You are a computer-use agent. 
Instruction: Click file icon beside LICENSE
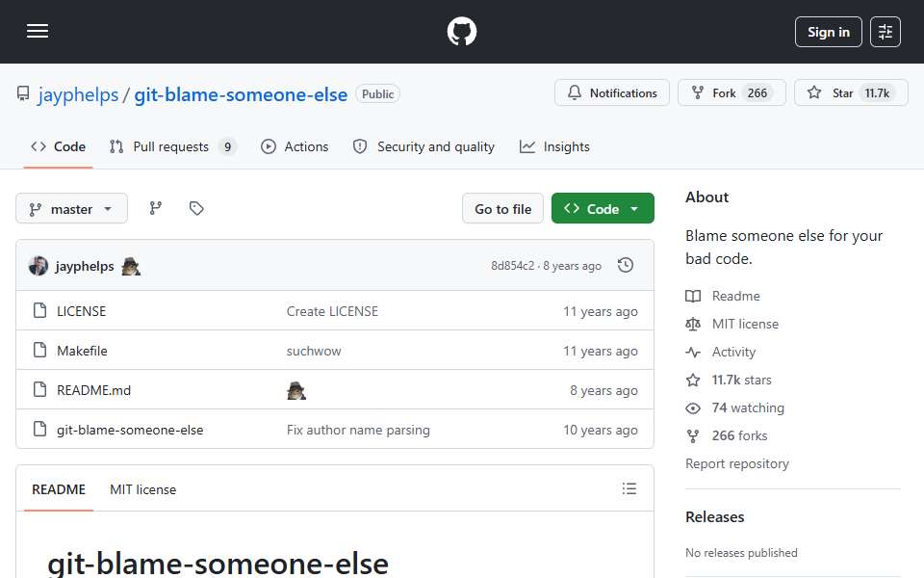point(40,310)
